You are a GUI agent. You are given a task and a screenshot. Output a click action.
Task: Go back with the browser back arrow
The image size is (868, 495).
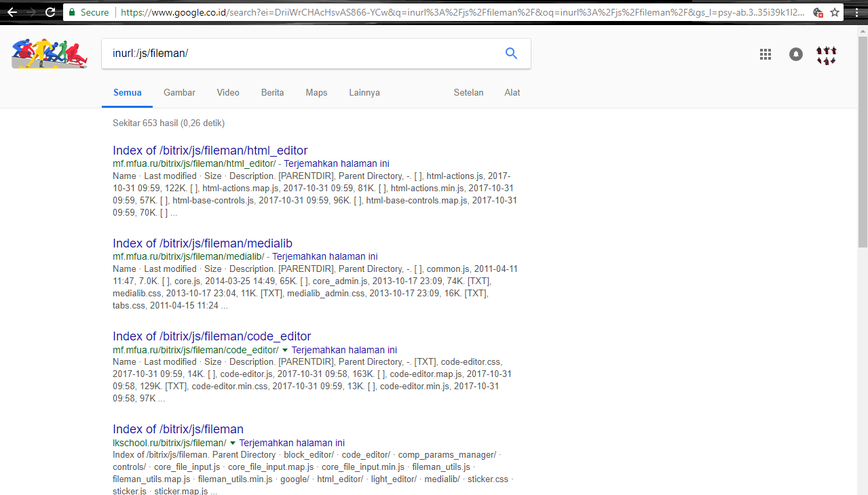tap(12, 12)
